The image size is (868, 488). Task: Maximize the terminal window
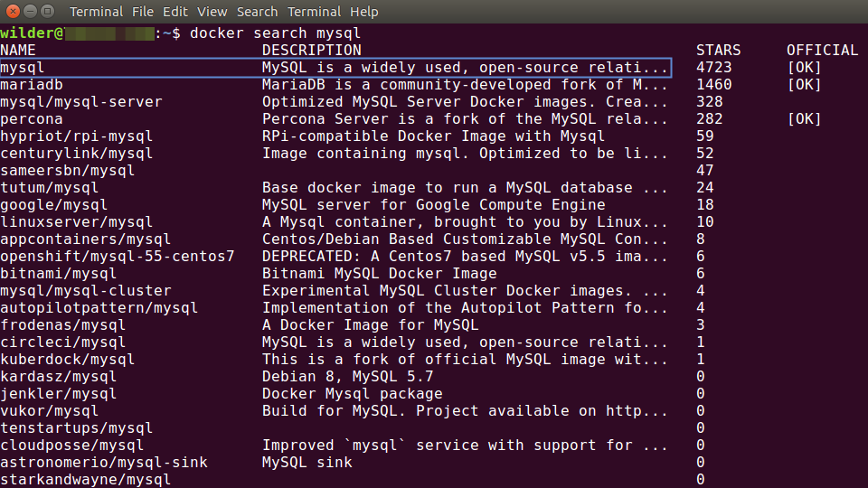(x=48, y=11)
